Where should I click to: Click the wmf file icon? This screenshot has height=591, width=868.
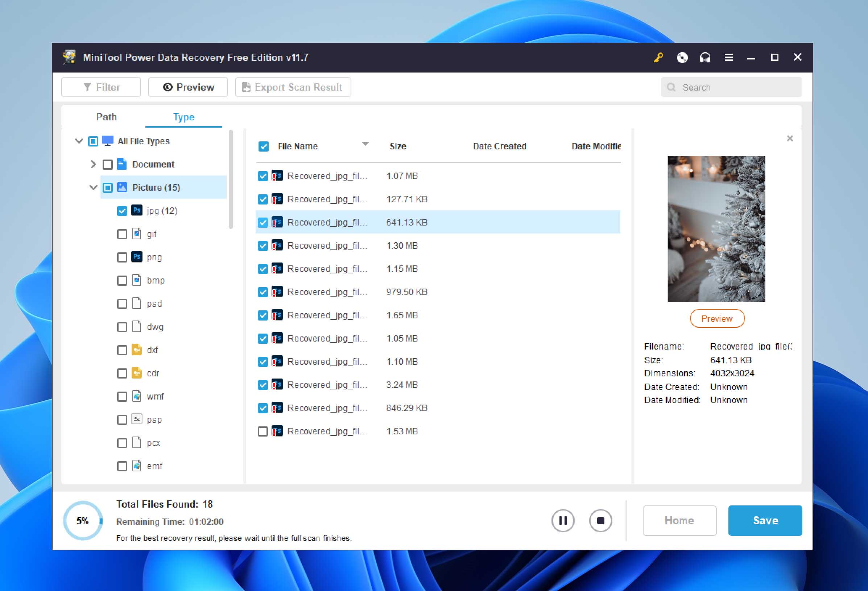[137, 396]
